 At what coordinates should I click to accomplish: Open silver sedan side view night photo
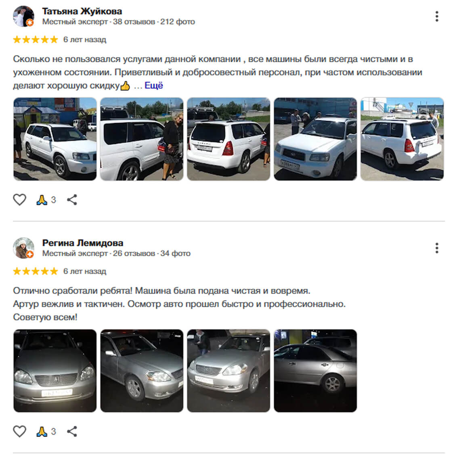pyautogui.click(x=315, y=371)
